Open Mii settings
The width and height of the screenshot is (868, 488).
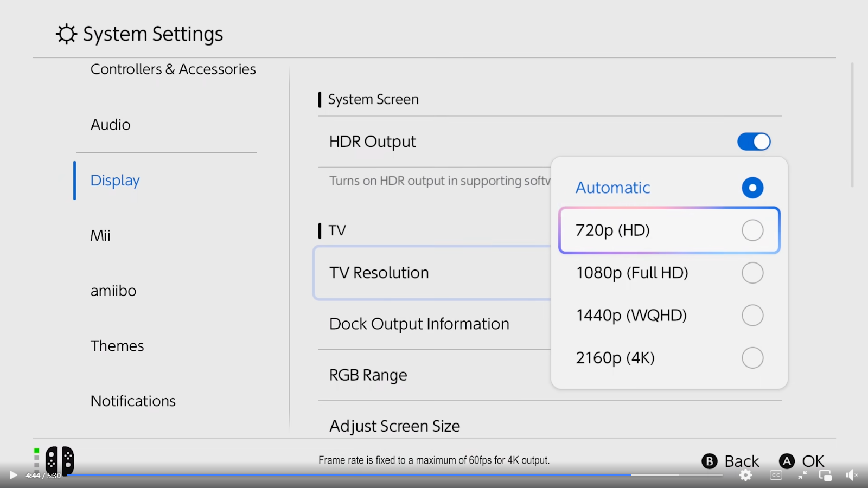point(100,235)
